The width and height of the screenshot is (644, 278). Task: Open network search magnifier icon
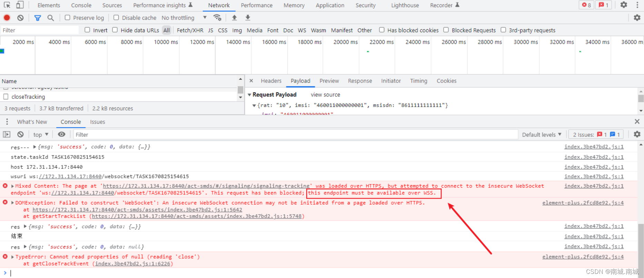point(51,18)
